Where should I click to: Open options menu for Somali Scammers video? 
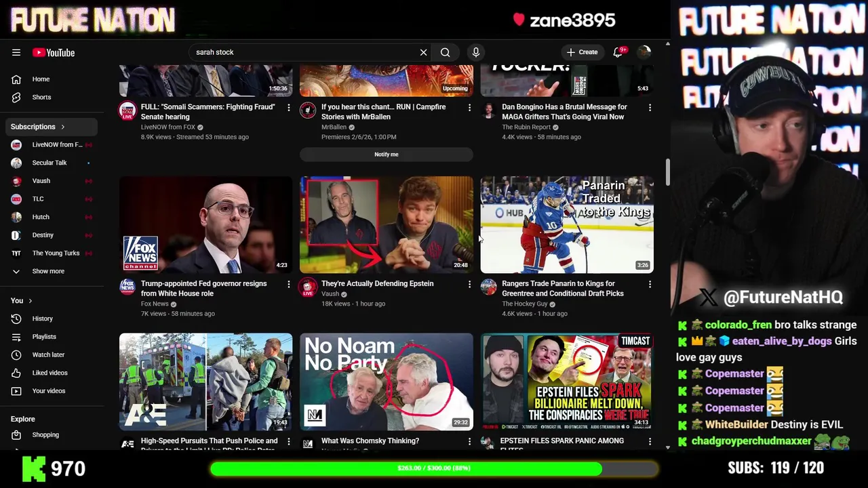[x=288, y=107]
